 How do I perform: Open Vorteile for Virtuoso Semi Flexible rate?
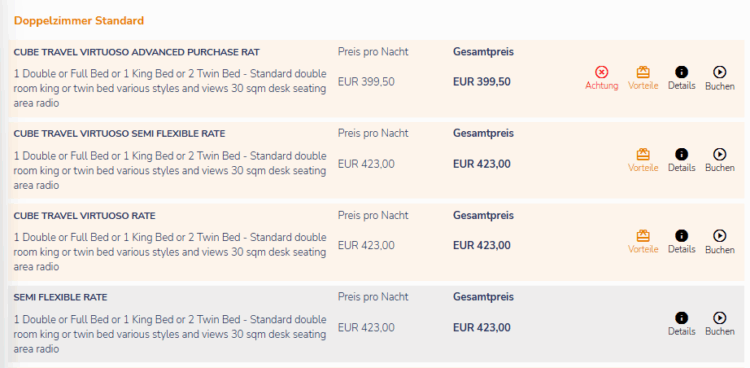(x=643, y=160)
